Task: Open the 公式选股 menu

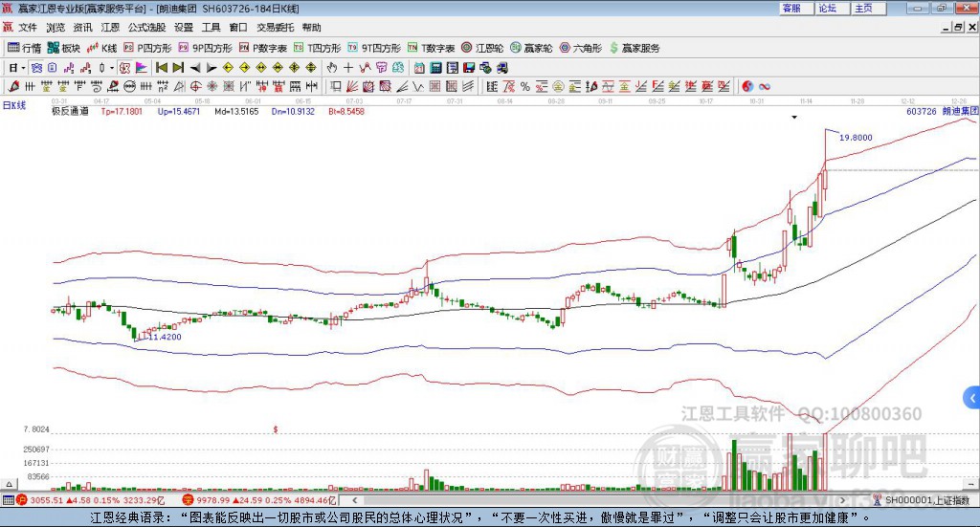Action: pos(146,28)
